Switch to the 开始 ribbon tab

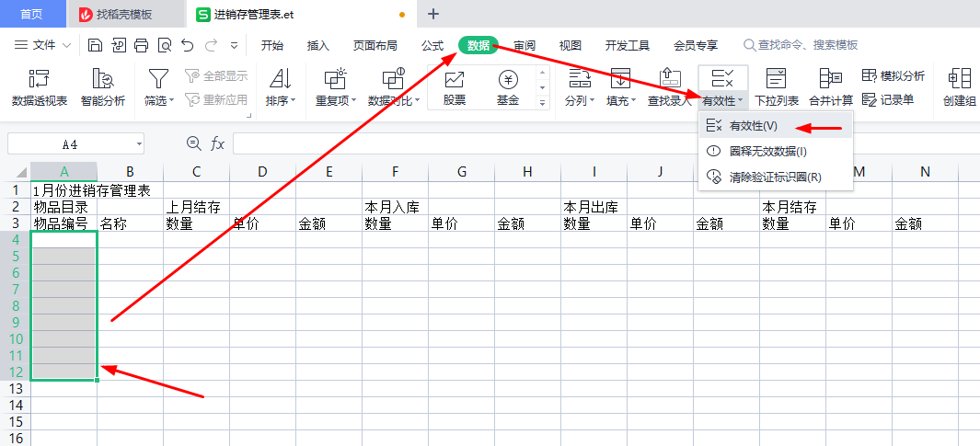click(271, 46)
